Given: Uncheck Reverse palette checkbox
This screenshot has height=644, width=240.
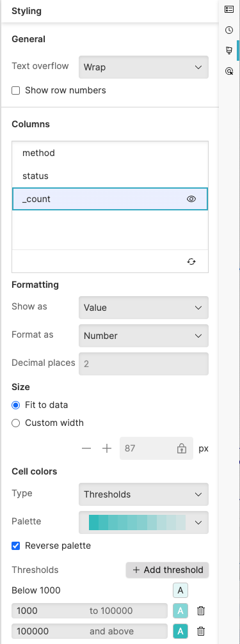Looking at the screenshot, I should pos(15,546).
